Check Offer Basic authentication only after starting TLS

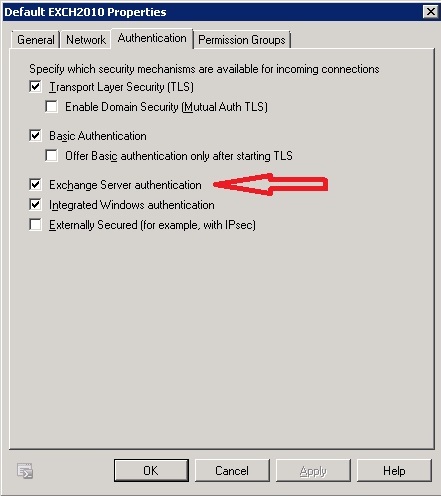point(51,156)
